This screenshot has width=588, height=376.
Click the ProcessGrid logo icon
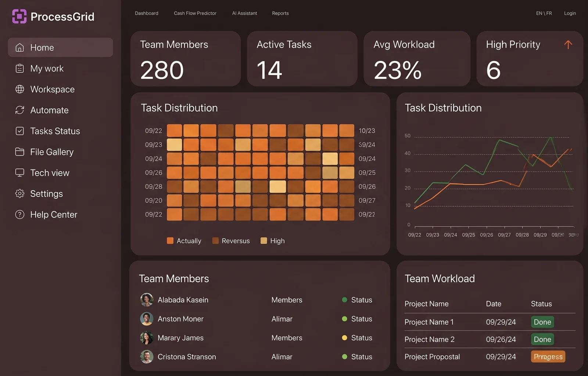pyautogui.click(x=19, y=16)
